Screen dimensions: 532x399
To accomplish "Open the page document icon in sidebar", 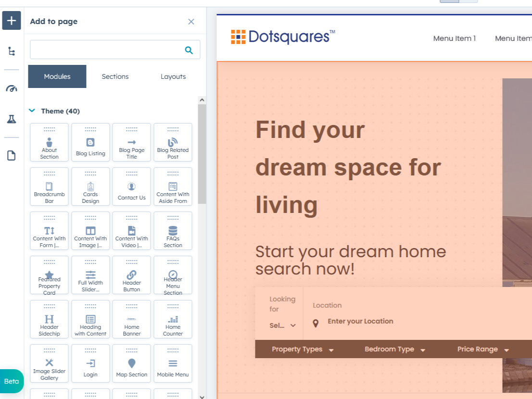I will 12,156.
